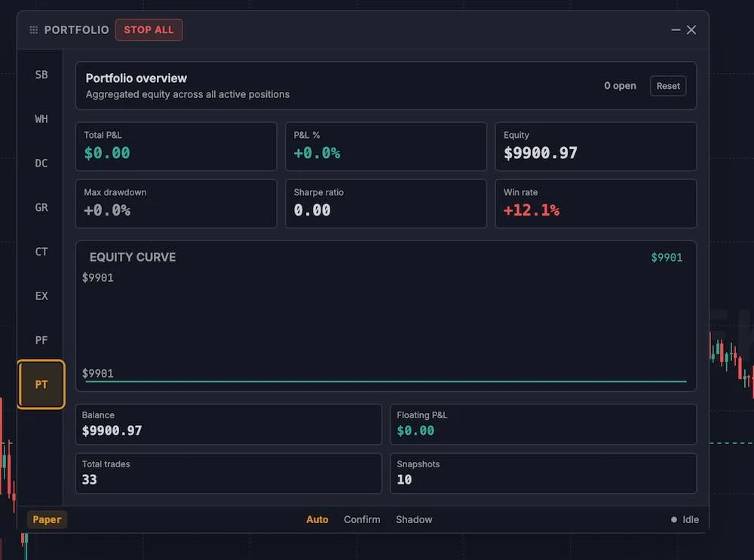The height and width of the screenshot is (560, 754).
Task: Select Shadow execution mode
Action: click(414, 519)
